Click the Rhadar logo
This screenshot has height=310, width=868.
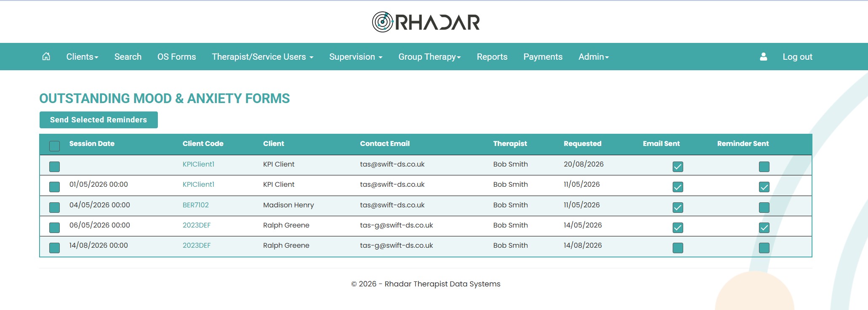click(x=426, y=22)
